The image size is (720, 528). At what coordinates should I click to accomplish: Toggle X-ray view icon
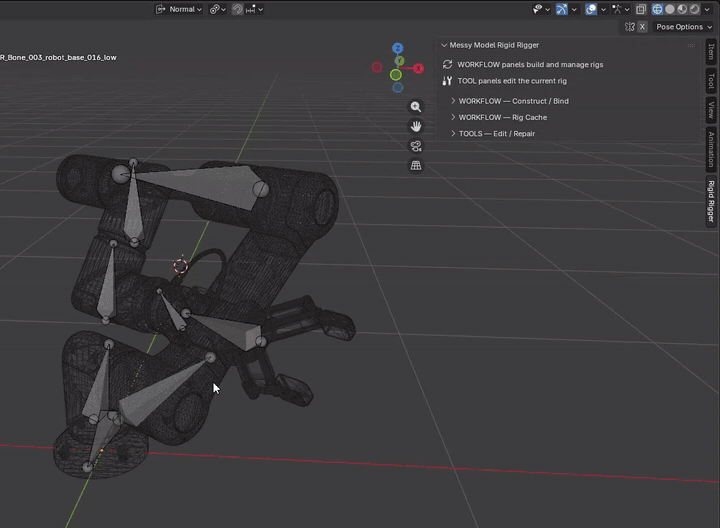[x=641, y=9]
